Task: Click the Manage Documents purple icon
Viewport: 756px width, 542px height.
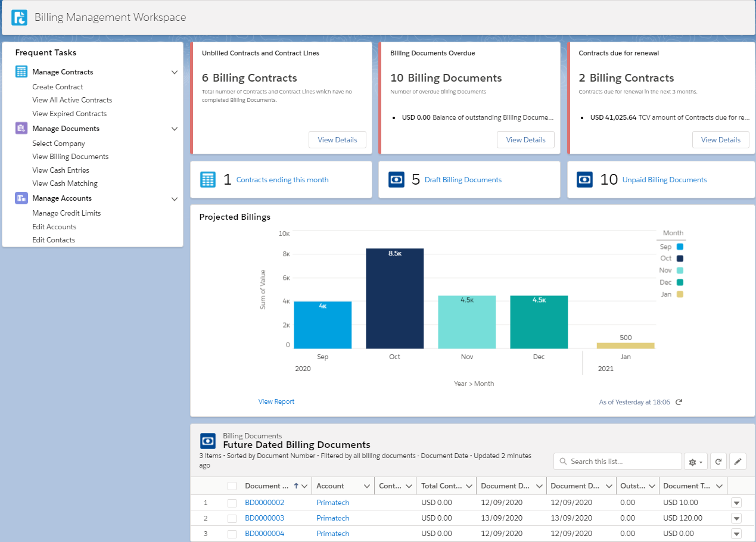Action: click(21, 129)
